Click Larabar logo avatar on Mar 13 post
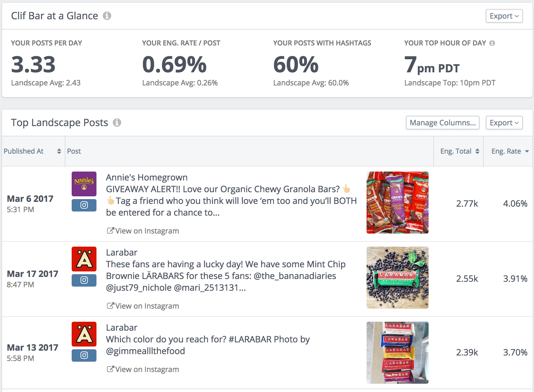The width and height of the screenshot is (534, 392). point(84,334)
